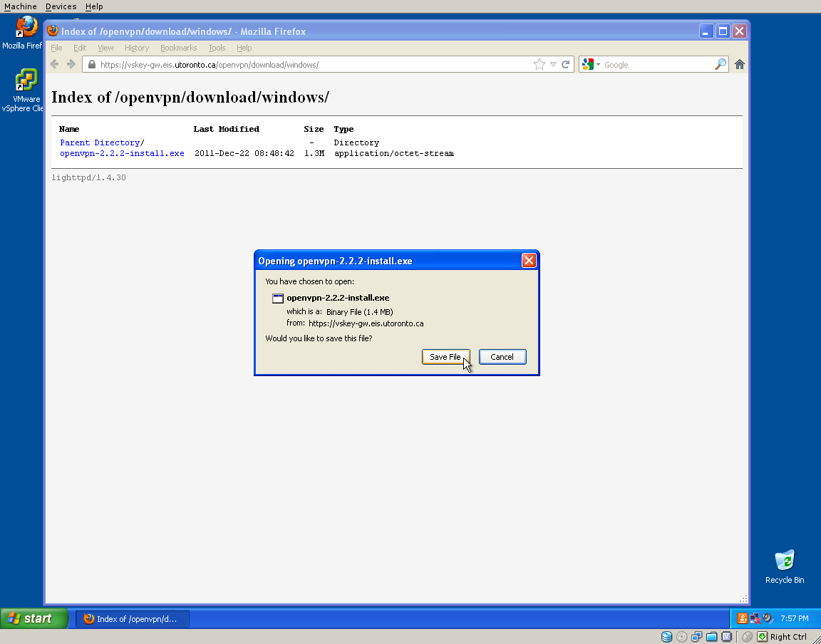Open the Firefox Home page icon
821x644 pixels.
coord(739,64)
